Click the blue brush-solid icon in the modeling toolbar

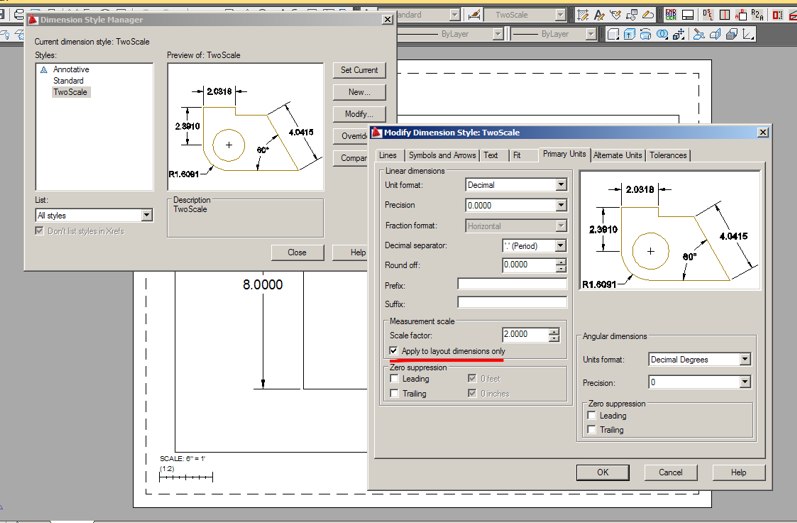tap(699, 35)
